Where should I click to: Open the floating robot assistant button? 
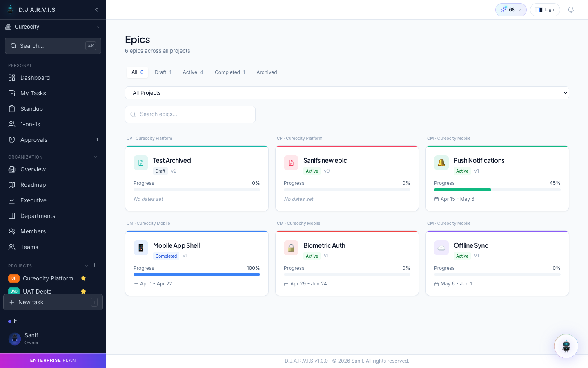point(566,346)
